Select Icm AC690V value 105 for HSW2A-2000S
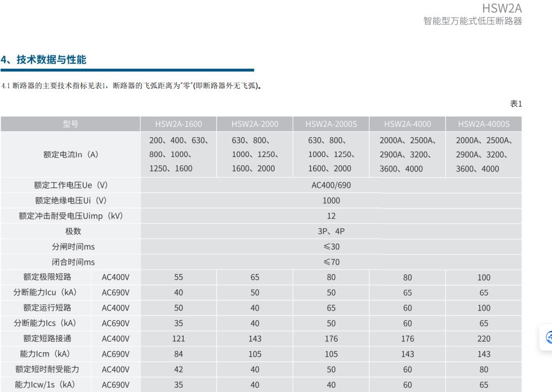 coord(331,354)
